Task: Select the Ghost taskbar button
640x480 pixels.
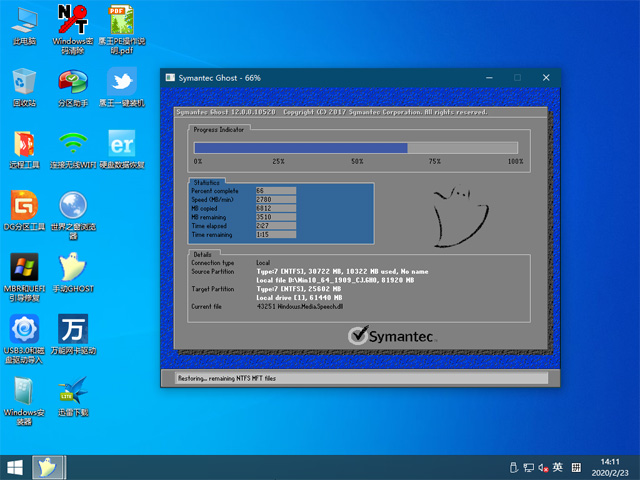Action: coord(49,468)
